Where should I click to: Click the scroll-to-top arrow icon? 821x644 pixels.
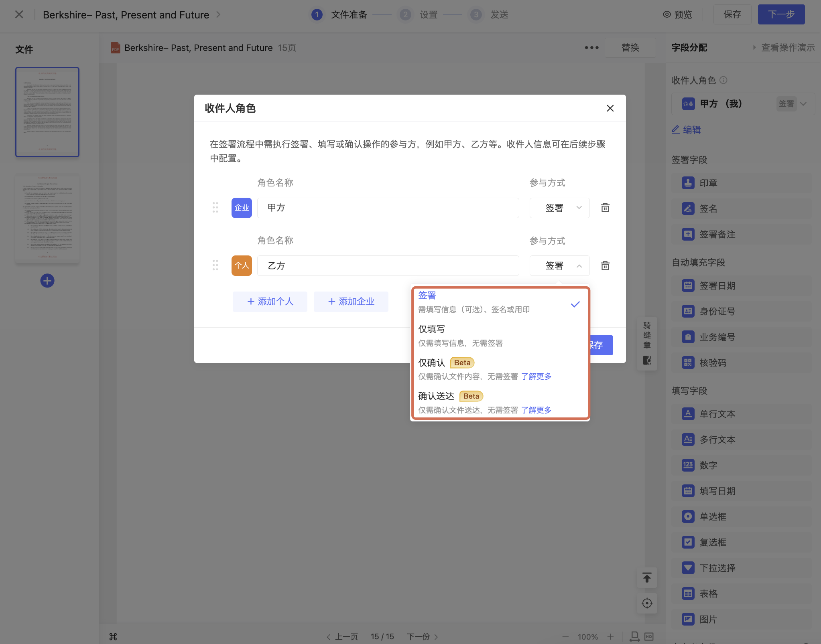pyautogui.click(x=647, y=578)
